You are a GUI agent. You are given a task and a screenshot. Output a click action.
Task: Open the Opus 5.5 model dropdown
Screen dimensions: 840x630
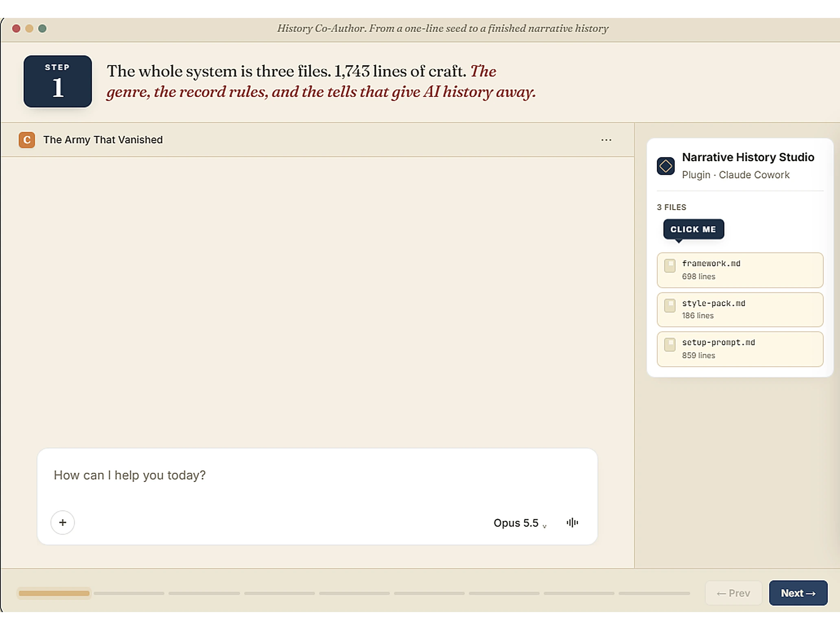[519, 523]
